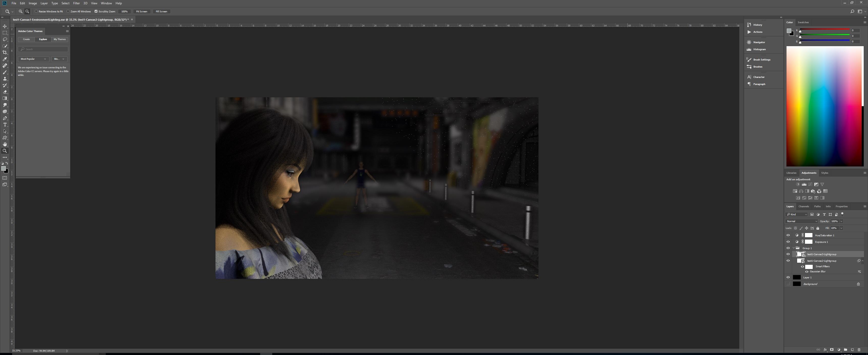Click the My Themes button
Screen dimensions: 868x355
[60, 39]
